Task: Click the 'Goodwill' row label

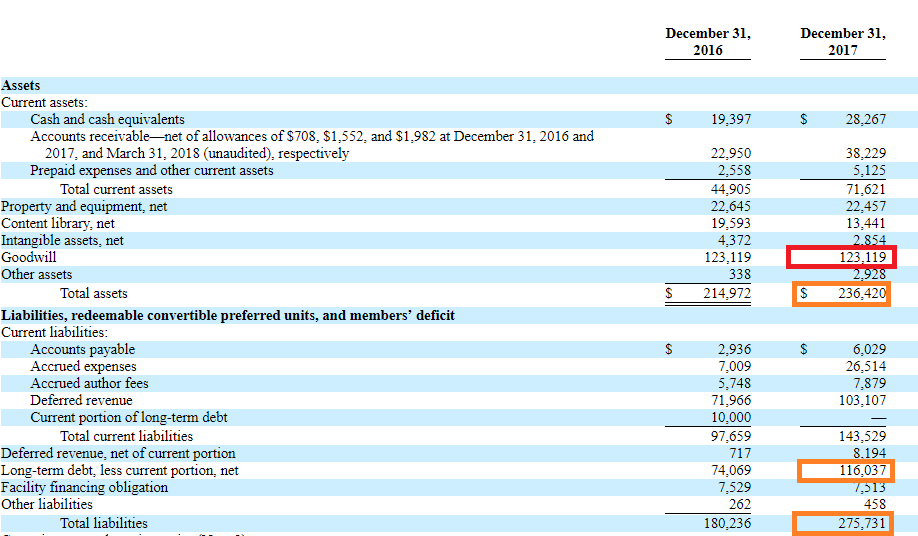Action: point(29,257)
